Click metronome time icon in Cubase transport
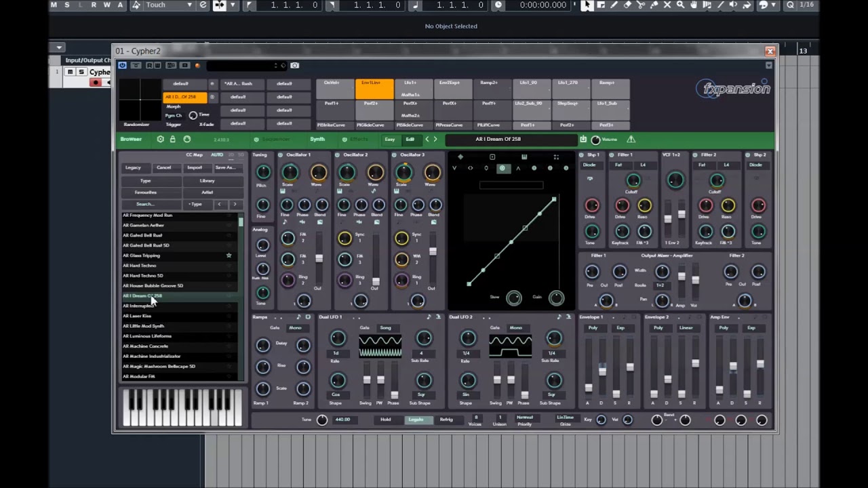The width and height of the screenshot is (868, 488). (498, 5)
